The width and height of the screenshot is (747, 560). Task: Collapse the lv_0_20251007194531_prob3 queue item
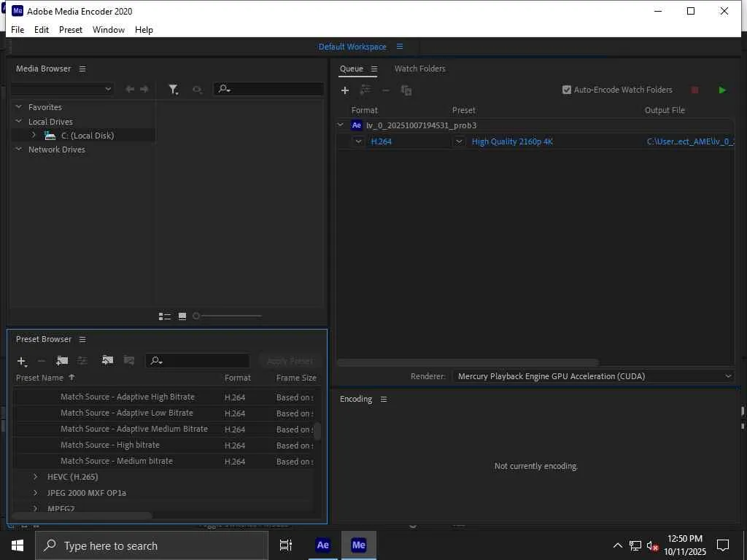coord(340,125)
